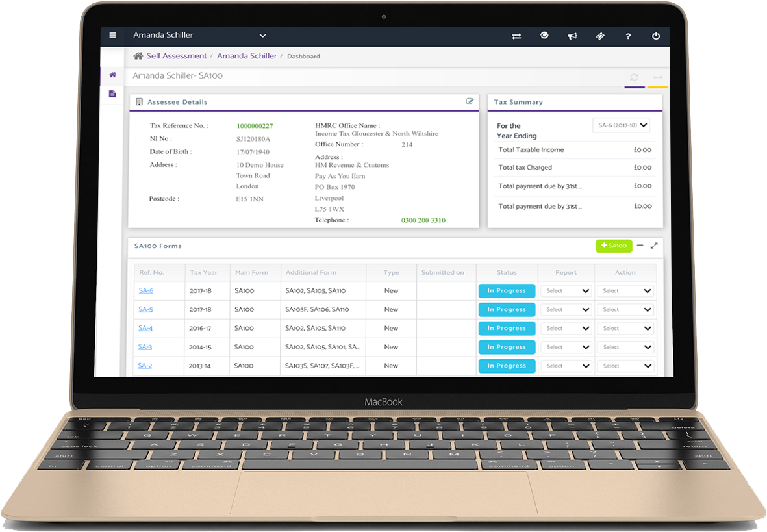
Task: Open help via question mark icon
Action: [628, 36]
